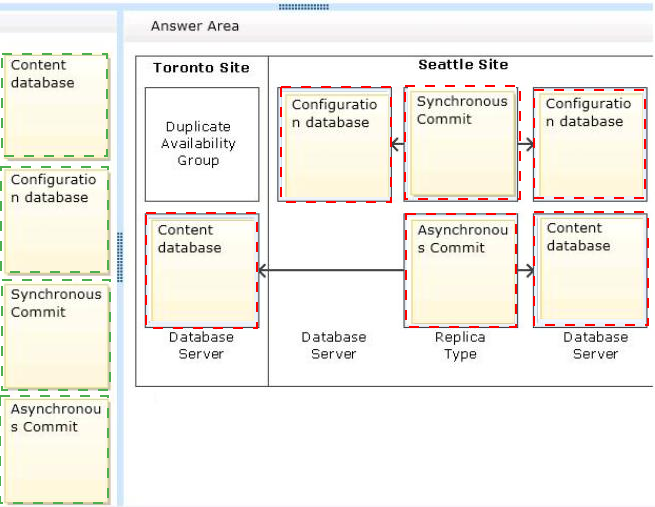Click the Synchronous Commit replica type slot
This screenshot has width=655, height=507.
[461, 143]
